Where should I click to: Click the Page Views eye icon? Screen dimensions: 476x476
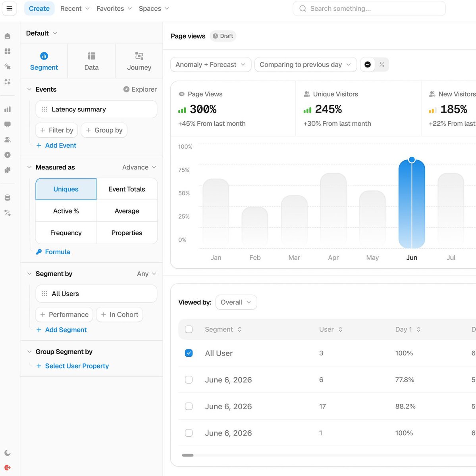tap(181, 94)
